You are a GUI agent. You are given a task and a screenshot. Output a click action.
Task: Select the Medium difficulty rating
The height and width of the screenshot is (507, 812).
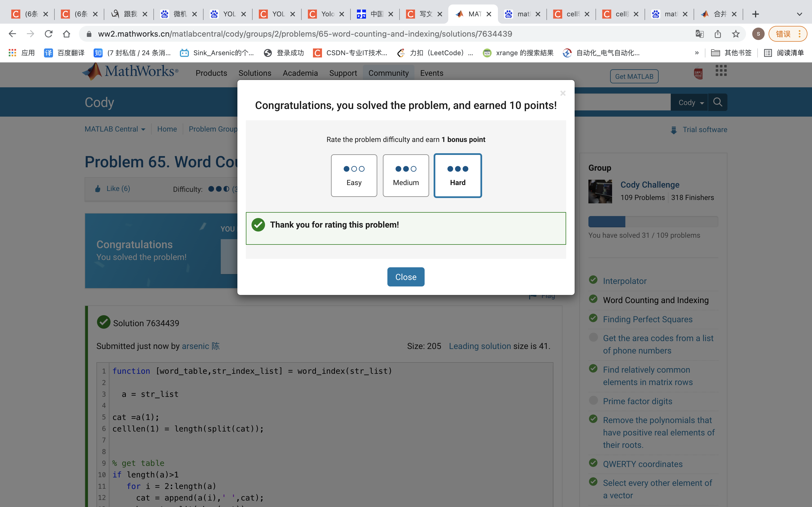click(406, 175)
